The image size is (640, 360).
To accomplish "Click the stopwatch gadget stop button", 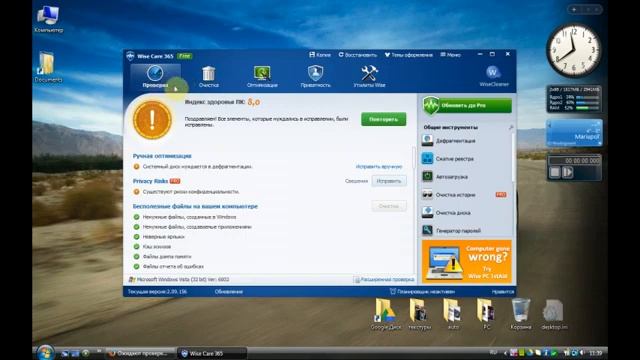I will pos(555,173).
